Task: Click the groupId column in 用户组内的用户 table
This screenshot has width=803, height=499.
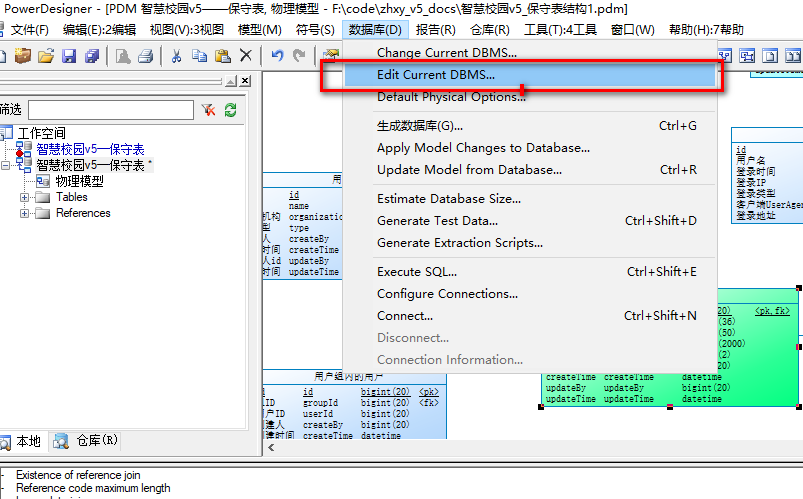Action: click(x=320, y=403)
